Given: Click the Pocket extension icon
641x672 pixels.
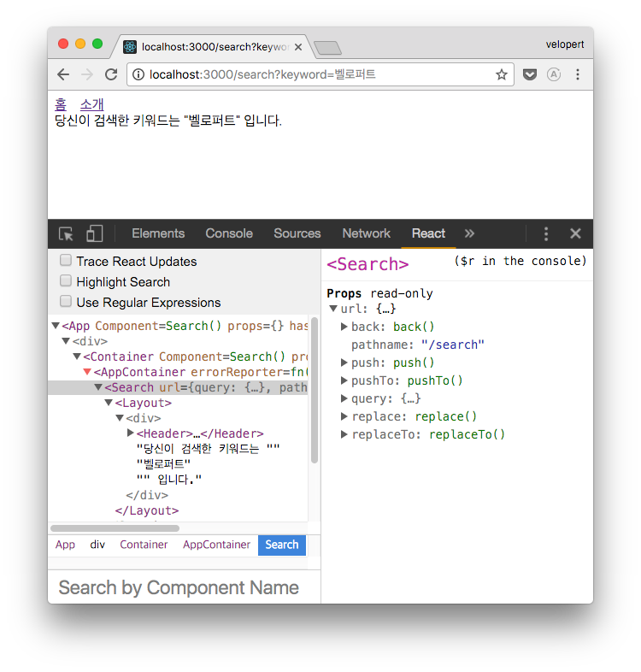Looking at the screenshot, I should (530, 74).
